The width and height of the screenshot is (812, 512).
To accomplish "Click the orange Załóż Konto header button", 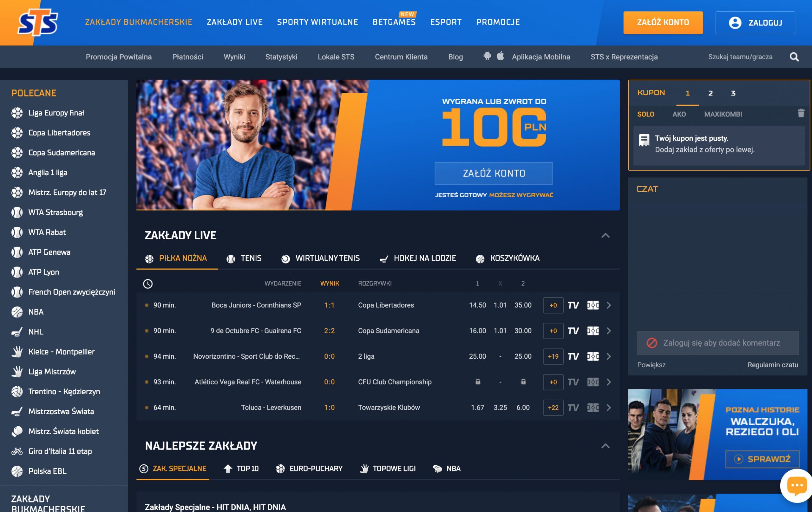I will click(663, 23).
